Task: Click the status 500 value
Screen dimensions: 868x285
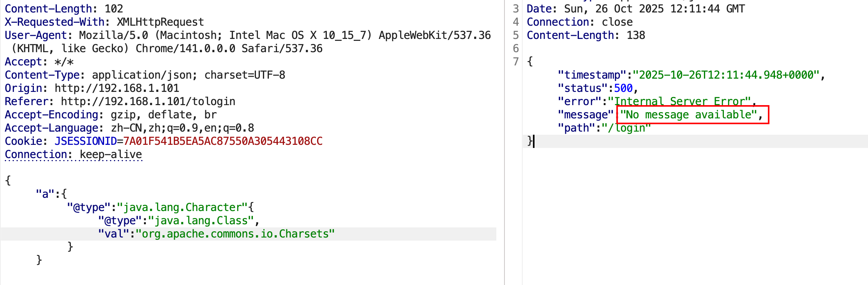Action: [x=623, y=88]
